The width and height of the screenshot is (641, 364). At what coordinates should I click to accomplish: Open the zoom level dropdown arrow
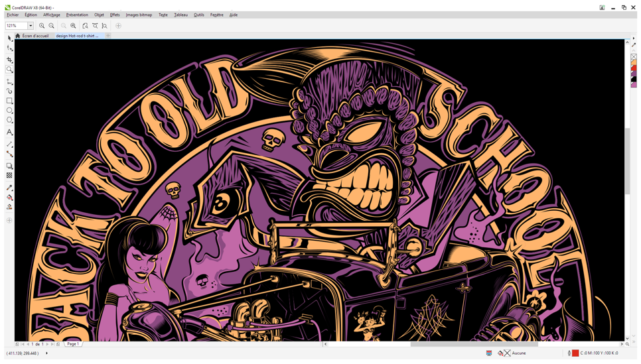[31, 26]
